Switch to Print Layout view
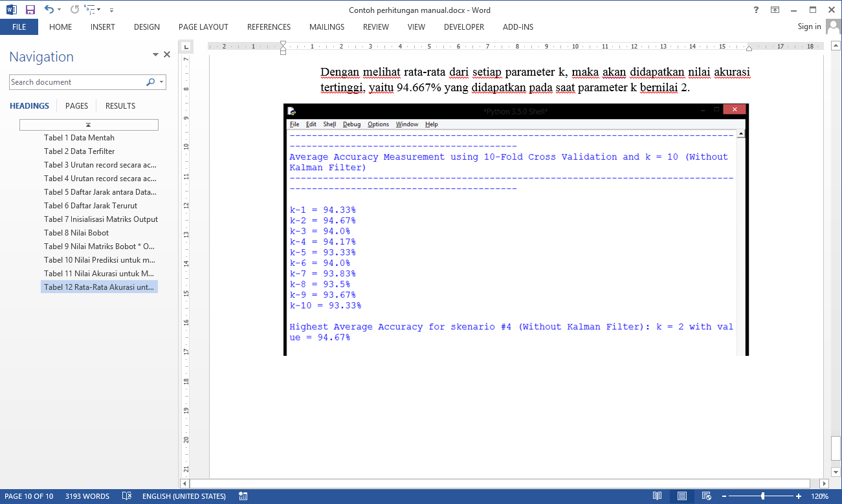The image size is (842, 504). tap(682, 496)
